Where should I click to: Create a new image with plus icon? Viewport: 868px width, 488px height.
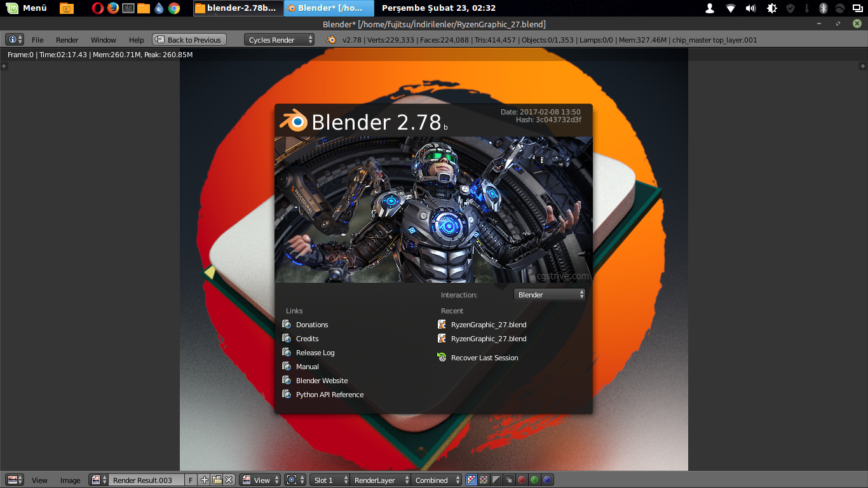(204, 480)
